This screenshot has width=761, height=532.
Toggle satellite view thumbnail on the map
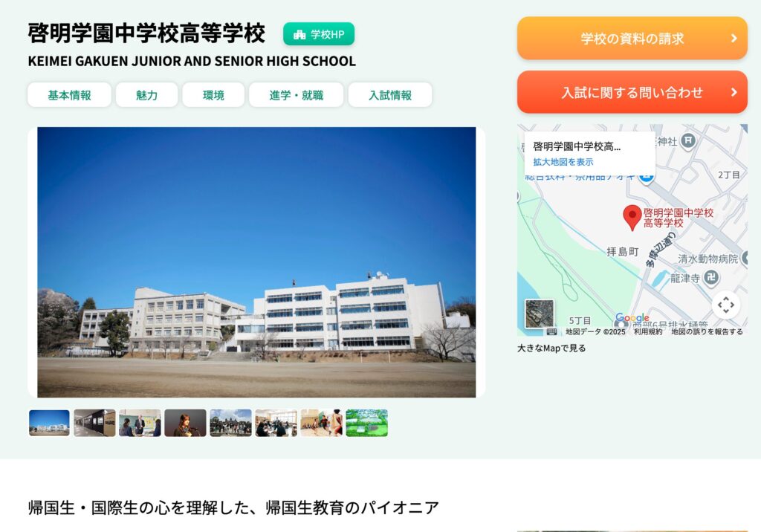pos(540,314)
